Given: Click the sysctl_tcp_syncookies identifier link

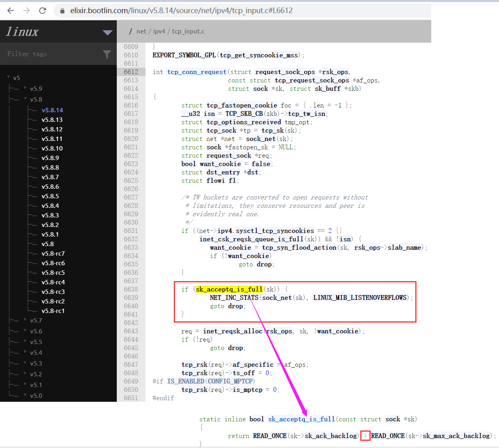Looking at the screenshot, I should (x=274, y=231).
